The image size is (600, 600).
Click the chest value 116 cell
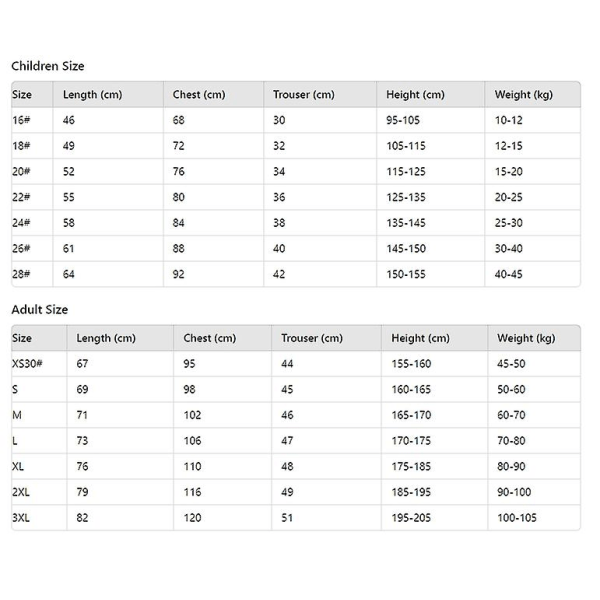(x=192, y=491)
